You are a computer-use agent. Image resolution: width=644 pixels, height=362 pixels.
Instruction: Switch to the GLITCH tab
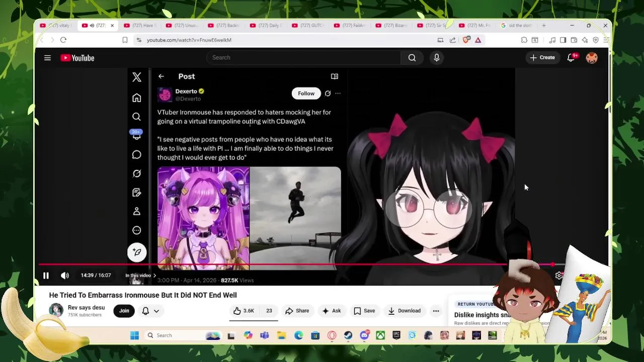(308, 26)
